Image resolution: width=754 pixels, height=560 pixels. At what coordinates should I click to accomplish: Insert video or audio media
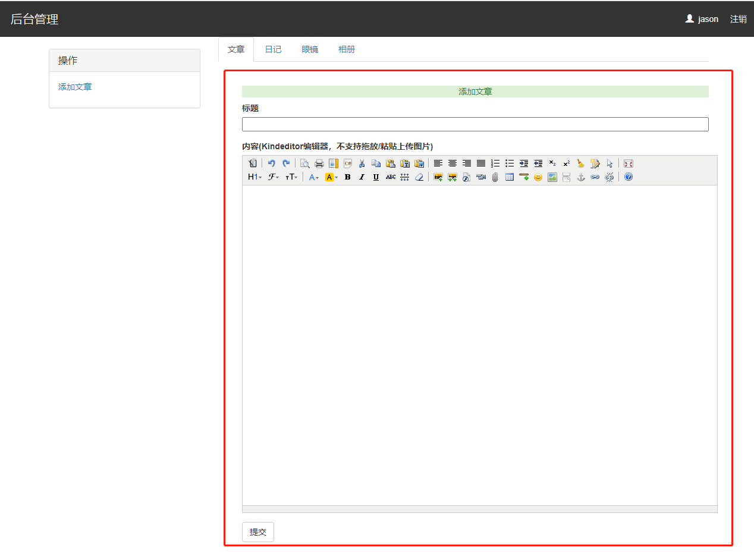[x=481, y=177]
